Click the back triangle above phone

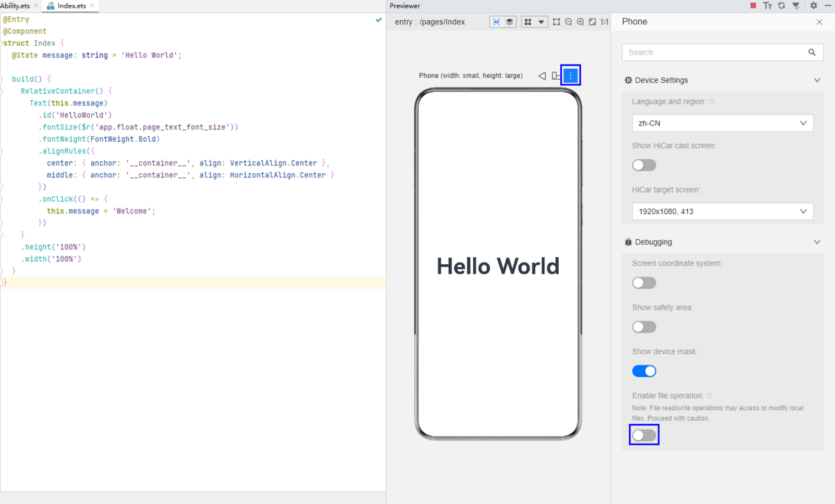point(542,76)
